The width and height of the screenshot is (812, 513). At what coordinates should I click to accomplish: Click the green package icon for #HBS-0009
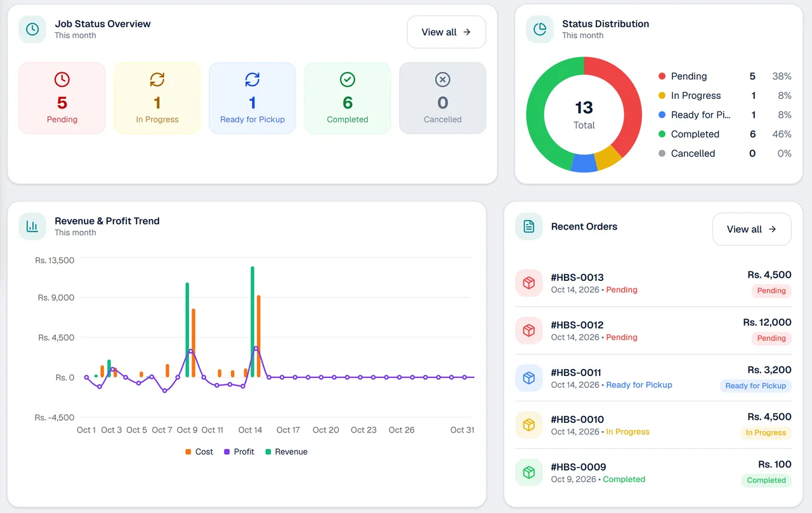pos(528,472)
